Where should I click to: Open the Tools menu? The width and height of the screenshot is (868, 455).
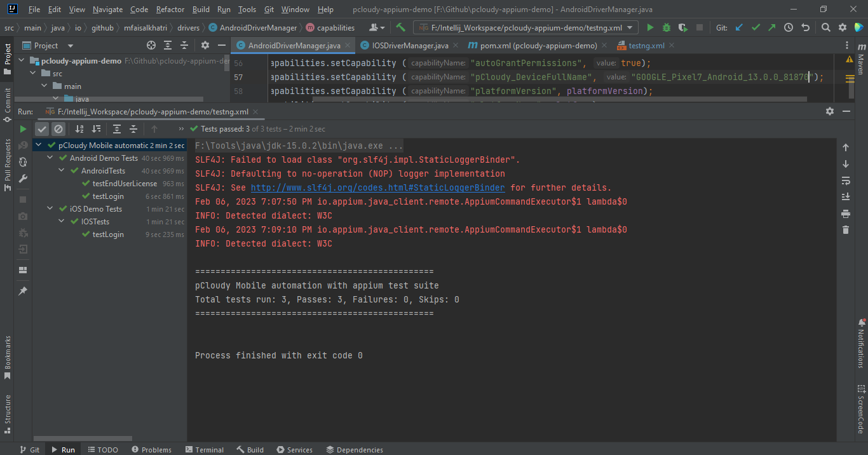click(247, 10)
